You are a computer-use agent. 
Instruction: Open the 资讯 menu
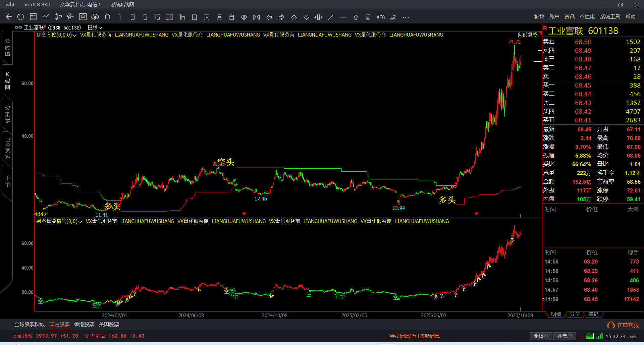click(569, 17)
